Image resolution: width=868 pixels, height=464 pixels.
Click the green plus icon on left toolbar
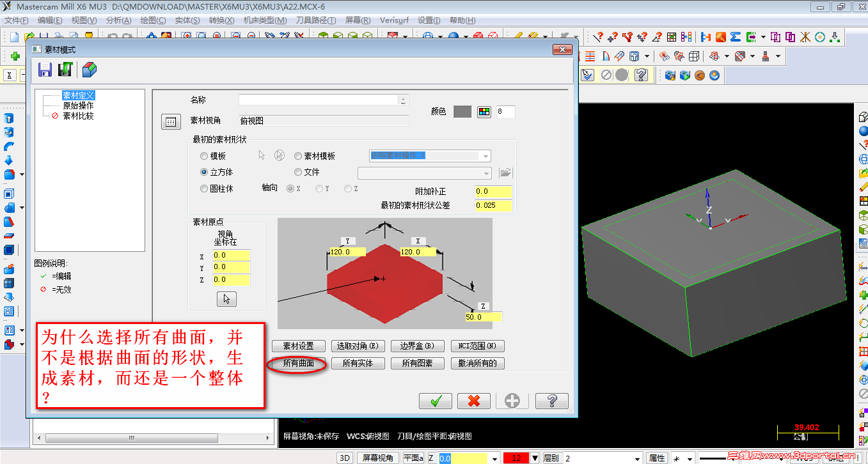[15, 56]
